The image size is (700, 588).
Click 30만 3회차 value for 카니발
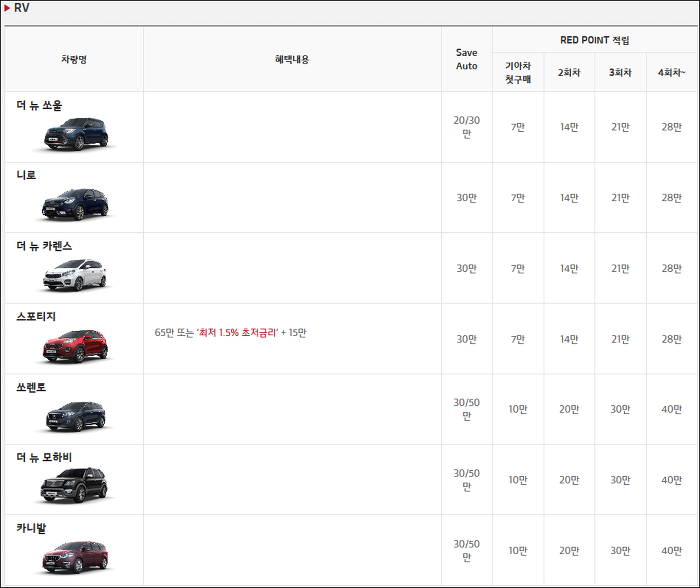click(x=620, y=550)
